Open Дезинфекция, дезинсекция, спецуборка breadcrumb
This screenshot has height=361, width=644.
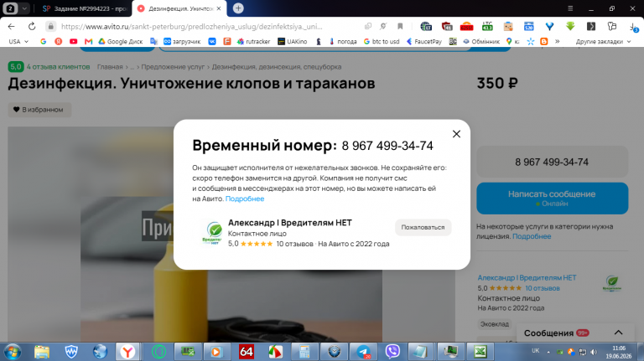click(277, 67)
